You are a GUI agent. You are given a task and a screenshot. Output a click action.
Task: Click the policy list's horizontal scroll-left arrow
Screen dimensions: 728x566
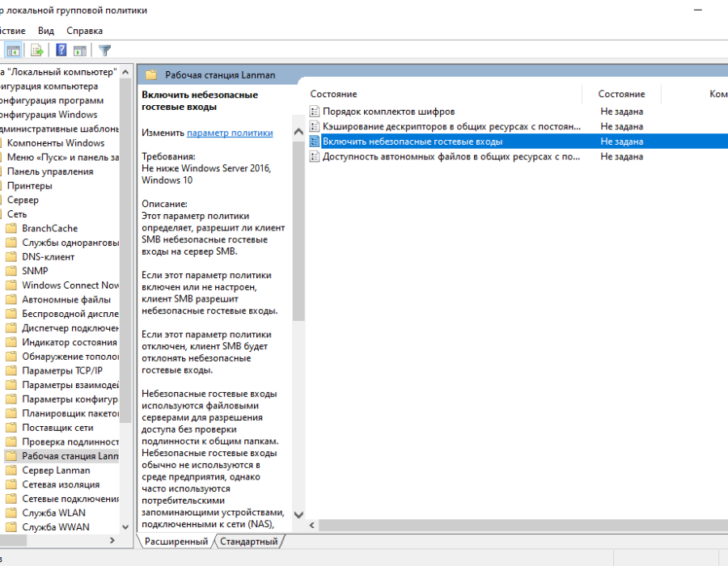tap(312, 526)
